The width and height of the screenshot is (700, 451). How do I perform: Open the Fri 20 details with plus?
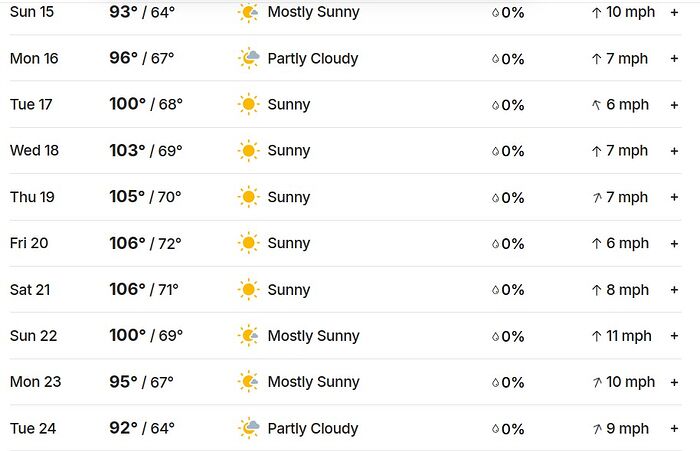pos(674,243)
